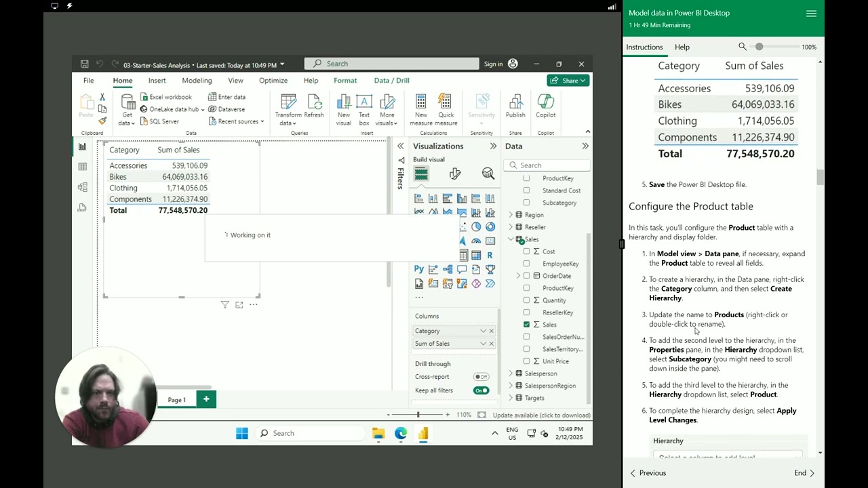The image size is (868, 488).
Task: Open Sum of Sales field dropdown
Action: (483, 344)
